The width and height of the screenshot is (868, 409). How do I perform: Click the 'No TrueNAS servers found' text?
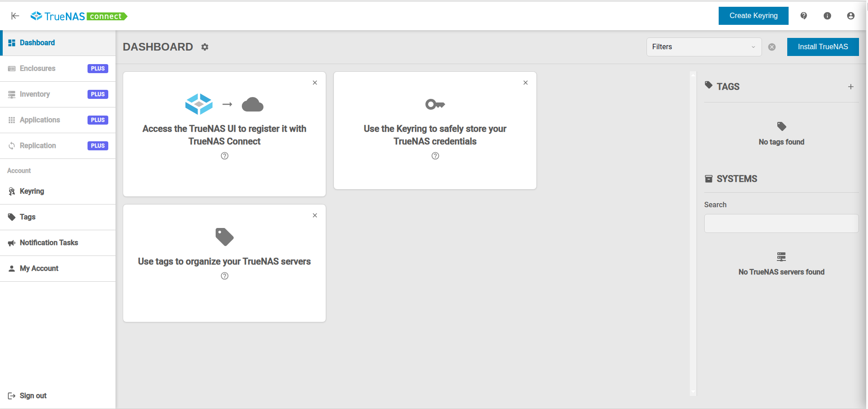781,272
